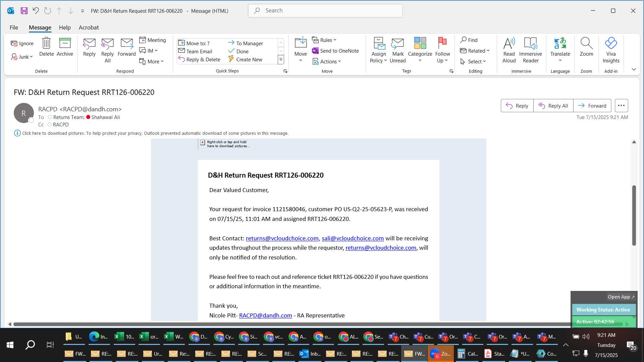Viewport: 644px width, 362px height.
Task: Start Read Aloud
Action: pos(509,50)
